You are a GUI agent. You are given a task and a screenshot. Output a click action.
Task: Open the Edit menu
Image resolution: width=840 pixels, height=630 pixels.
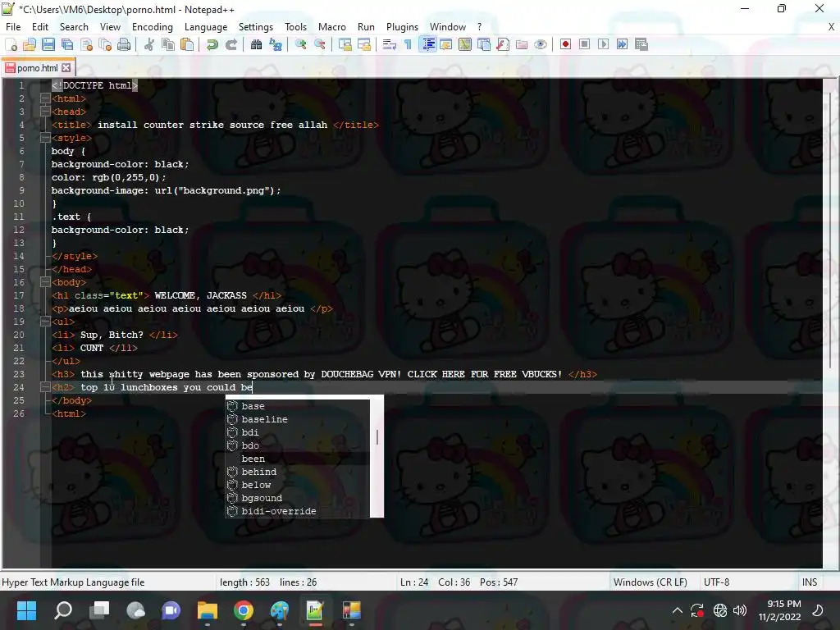(40, 27)
